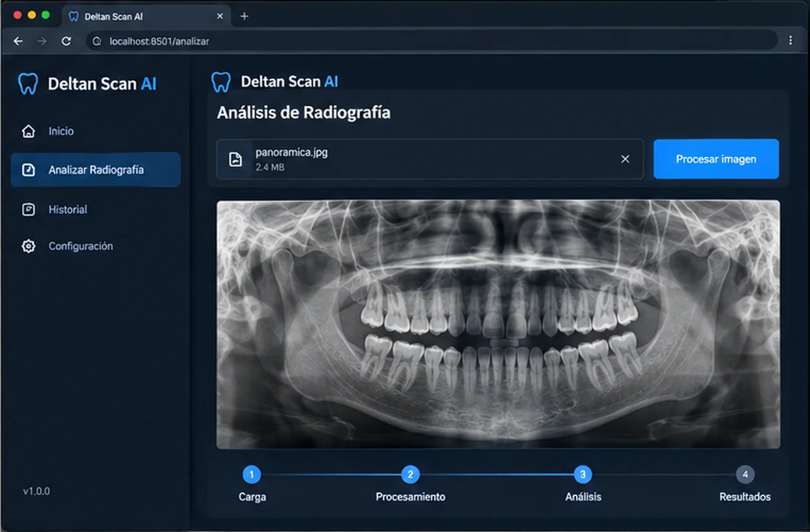Click the browser forward arrow

pos(42,41)
